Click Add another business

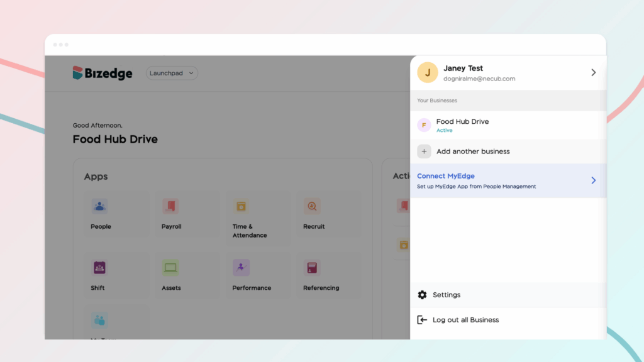(x=473, y=151)
